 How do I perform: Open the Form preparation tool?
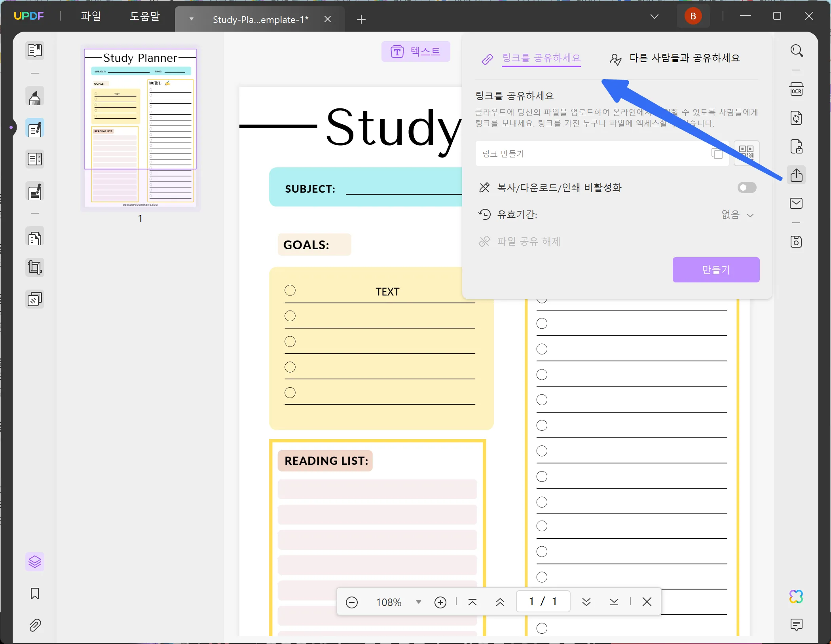(x=35, y=159)
